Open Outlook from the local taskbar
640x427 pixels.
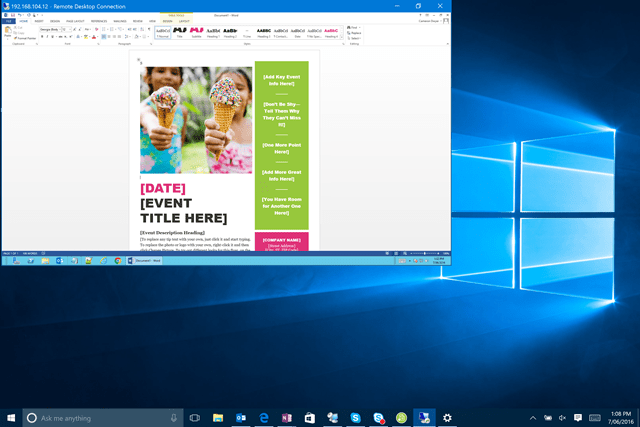click(x=241, y=417)
